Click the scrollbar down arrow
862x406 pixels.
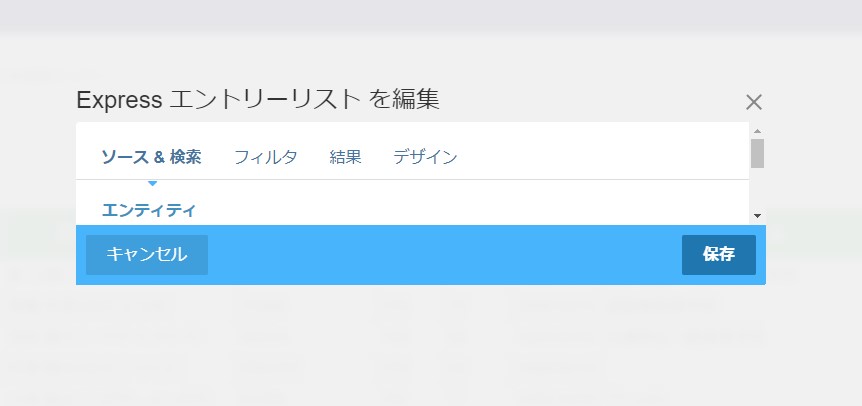[x=757, y=216]
